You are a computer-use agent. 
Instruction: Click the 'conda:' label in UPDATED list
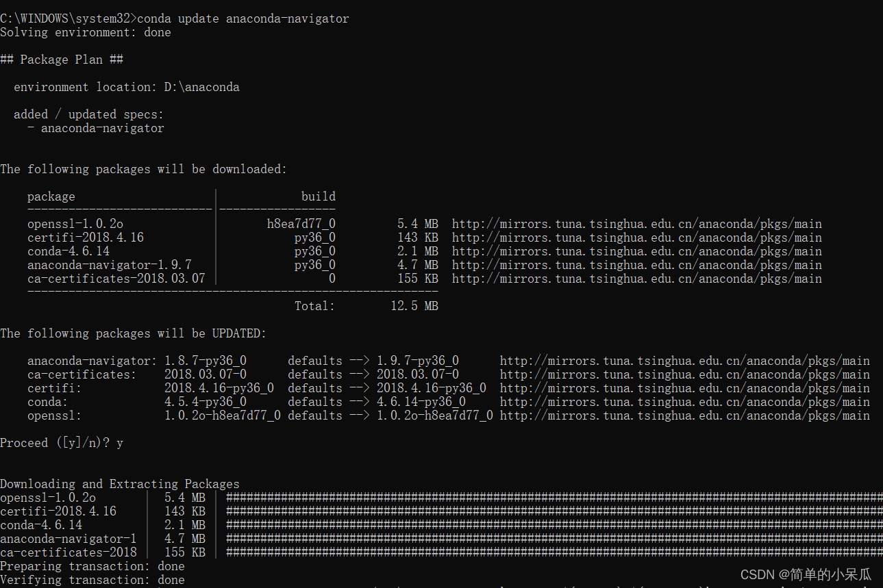pos(48,402)
